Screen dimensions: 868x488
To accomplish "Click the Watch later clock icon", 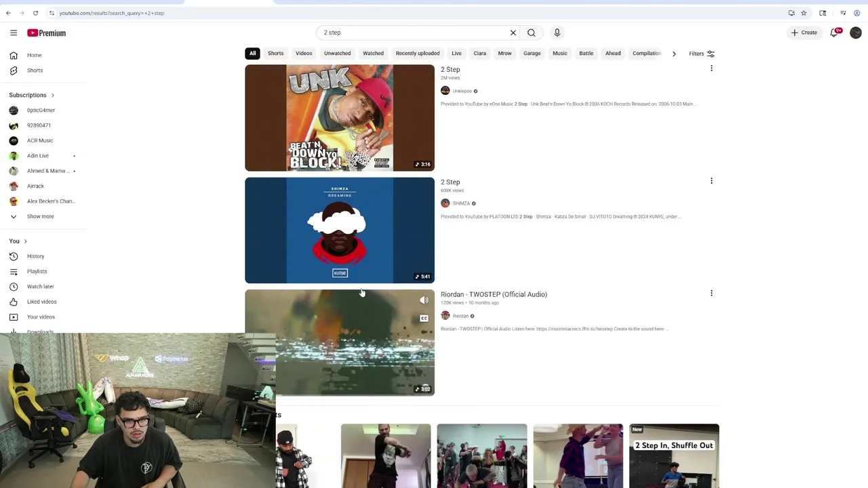I will pos(14,287).
